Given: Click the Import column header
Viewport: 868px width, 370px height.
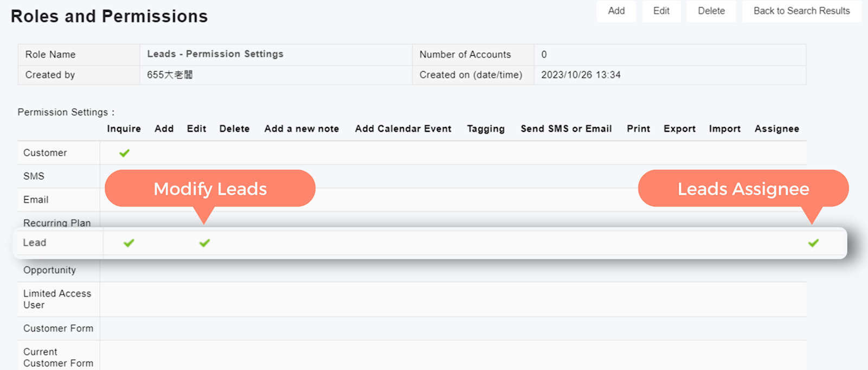Looking at the screenshot, I should [724, 129].
